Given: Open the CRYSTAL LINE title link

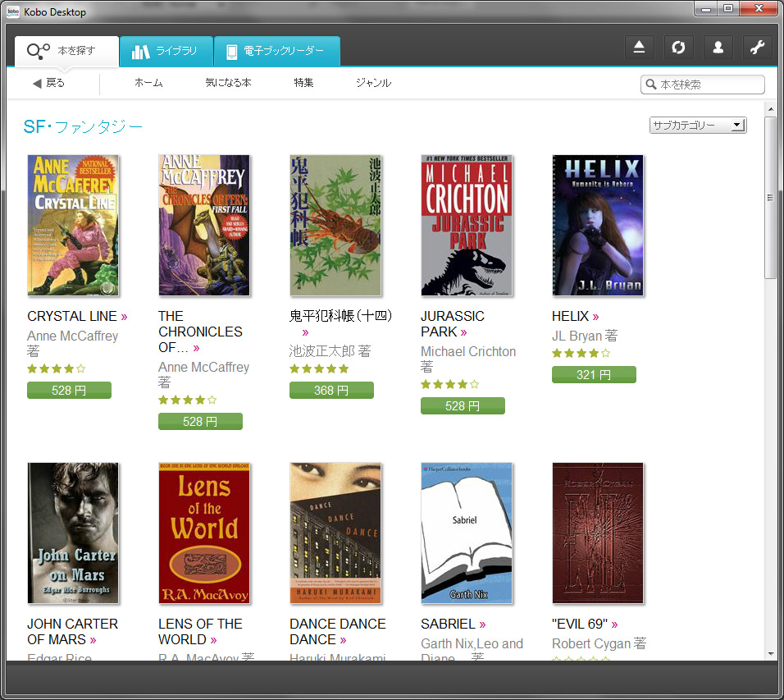Looking at the screenshot, I should pos(72,316).
